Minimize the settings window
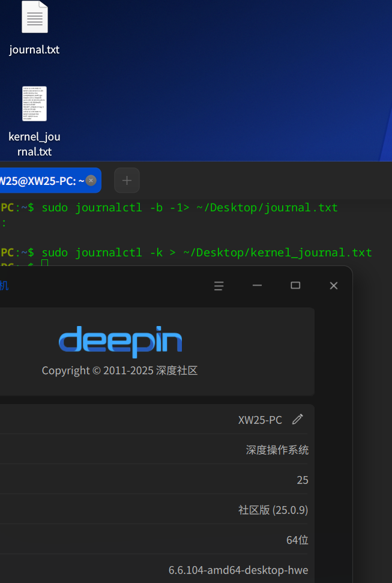This screenshot has width=392, height=583. pyautogui.click(x=257, y=286)
